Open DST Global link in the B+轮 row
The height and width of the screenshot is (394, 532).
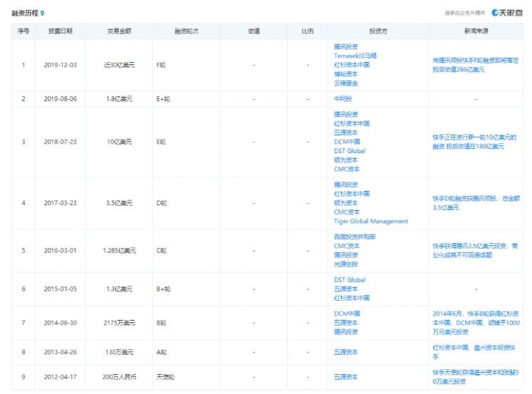350,280
